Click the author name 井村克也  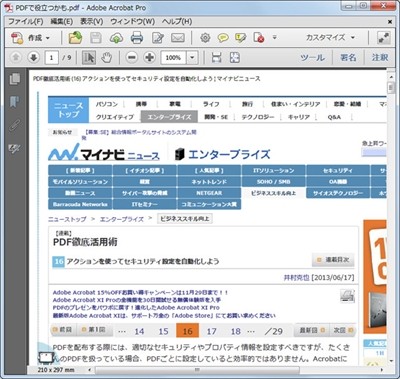click(x=296, y=277)
